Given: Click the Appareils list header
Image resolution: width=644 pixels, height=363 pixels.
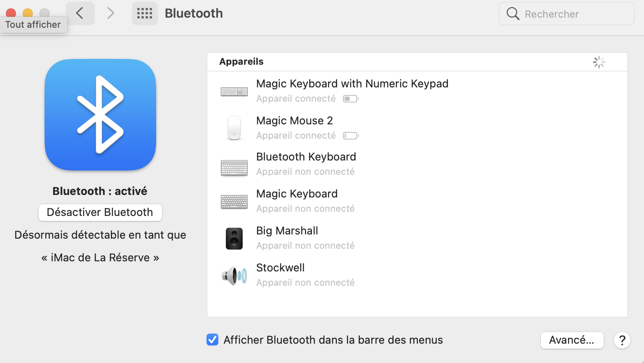Looking at the screenshot, I should point(241,61).
